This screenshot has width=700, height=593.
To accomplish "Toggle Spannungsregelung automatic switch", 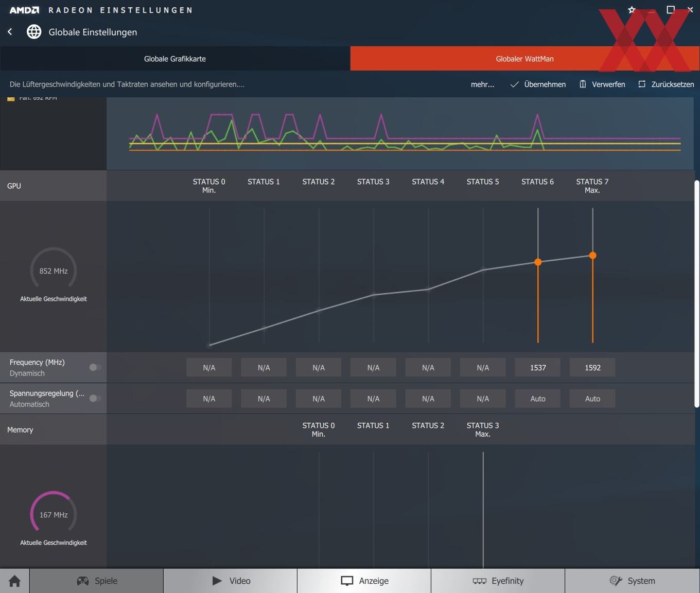I will 95,398.
